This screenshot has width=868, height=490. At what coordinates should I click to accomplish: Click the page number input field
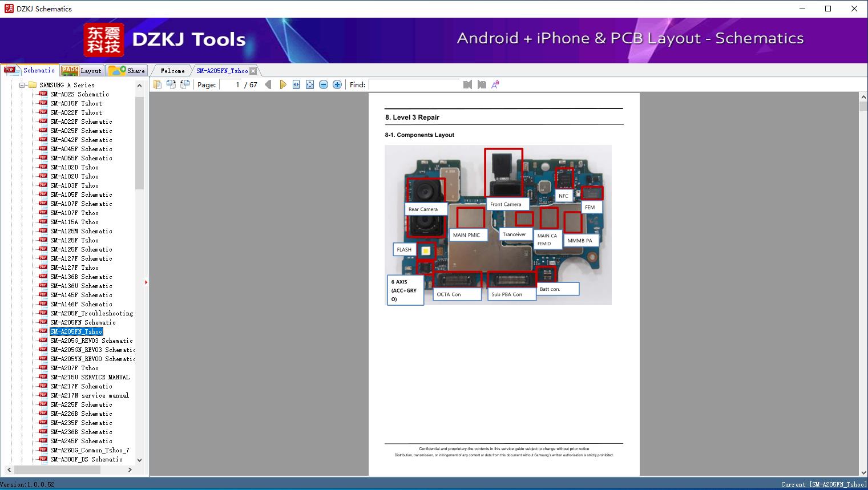(229, 84)
